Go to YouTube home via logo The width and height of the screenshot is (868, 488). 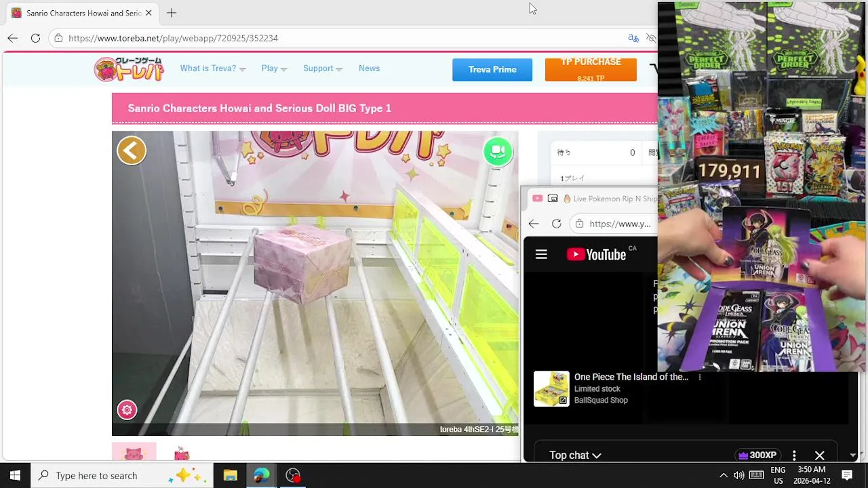597,254
